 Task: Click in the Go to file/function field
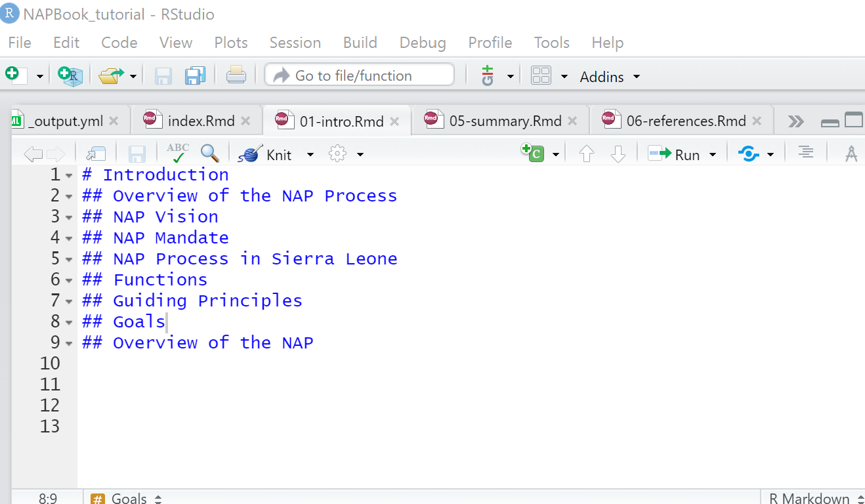coord(360,75)
